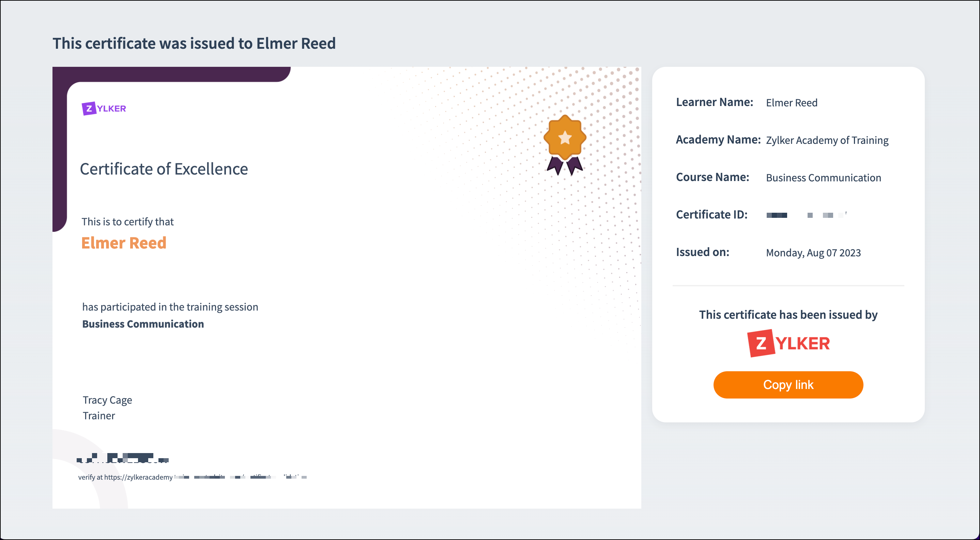Select the orange Elmer Reed name
The width and height of the screenshot is (980, 540).
click(124, 243)
